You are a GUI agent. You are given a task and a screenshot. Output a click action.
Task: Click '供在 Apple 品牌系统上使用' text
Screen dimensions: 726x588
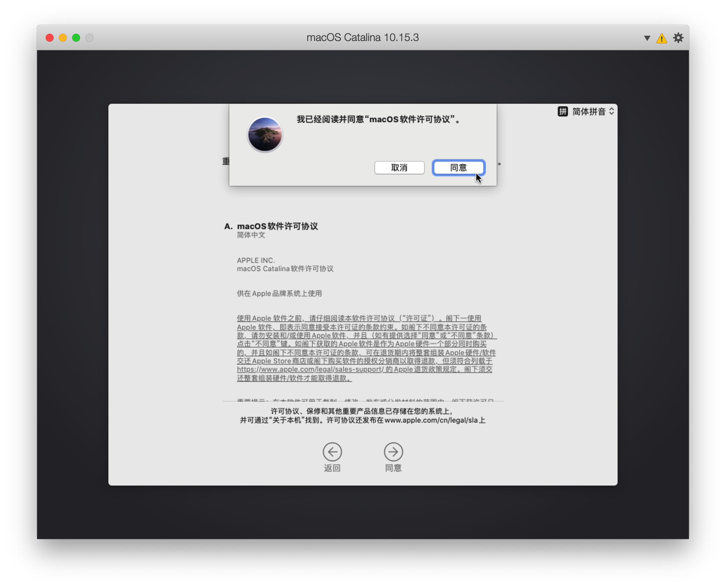click(279, 293)
